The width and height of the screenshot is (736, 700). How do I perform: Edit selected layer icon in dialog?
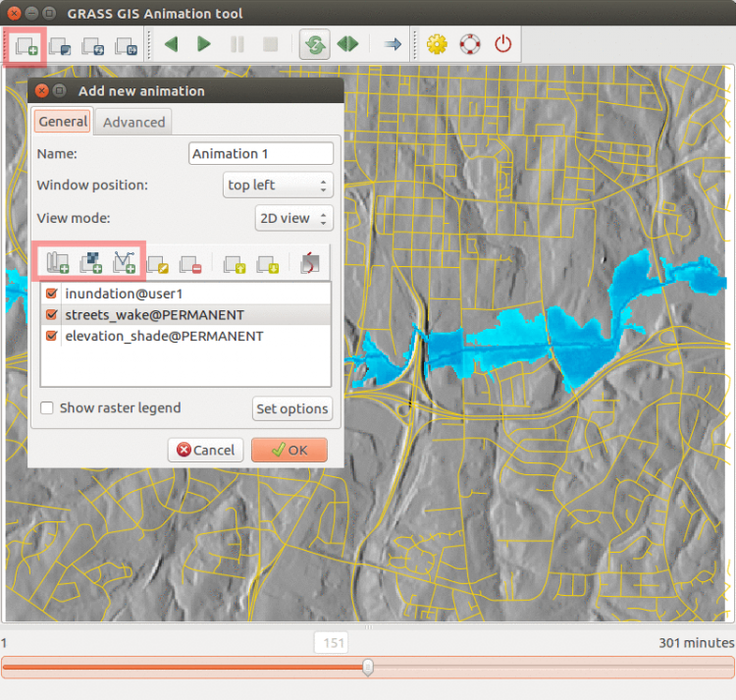[157, 264]
